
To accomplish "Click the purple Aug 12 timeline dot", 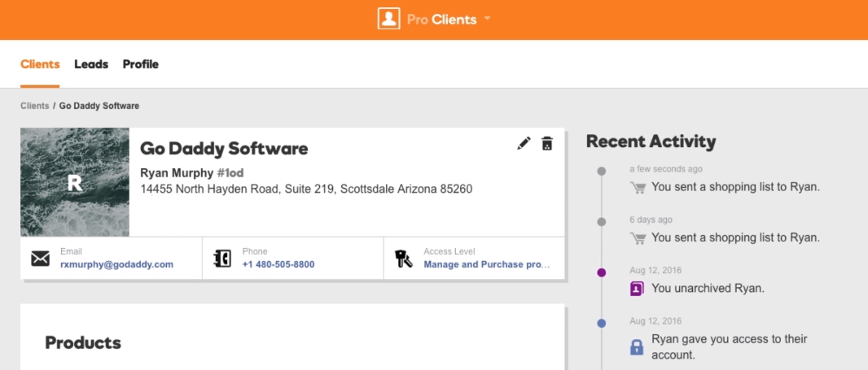I will pos(602,272).
